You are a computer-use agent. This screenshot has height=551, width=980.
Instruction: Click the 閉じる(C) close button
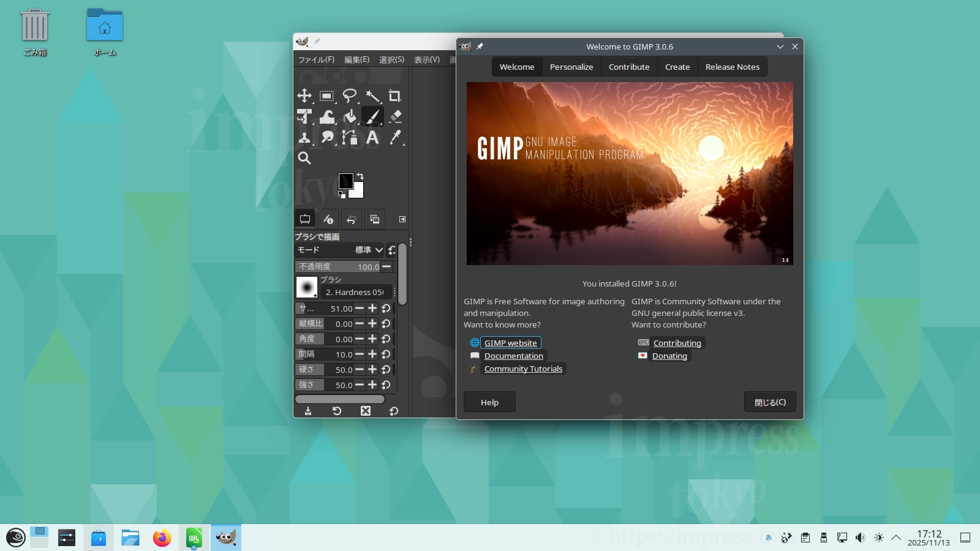(x=770, y=402)
